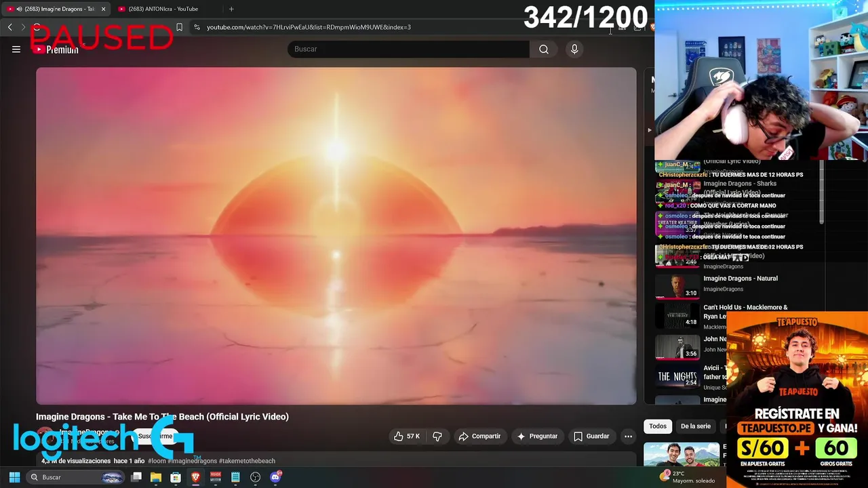This screenshot has width=868, height=488.
Task: Click the search magnifier button
Action: click(544, 49)
